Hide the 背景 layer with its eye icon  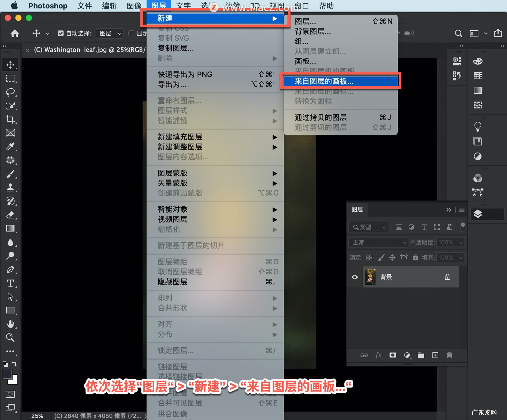(x=354, y=277)
